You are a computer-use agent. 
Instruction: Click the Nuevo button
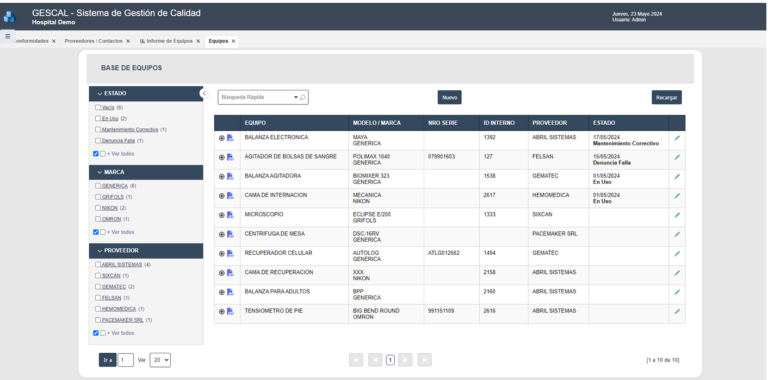450,97
